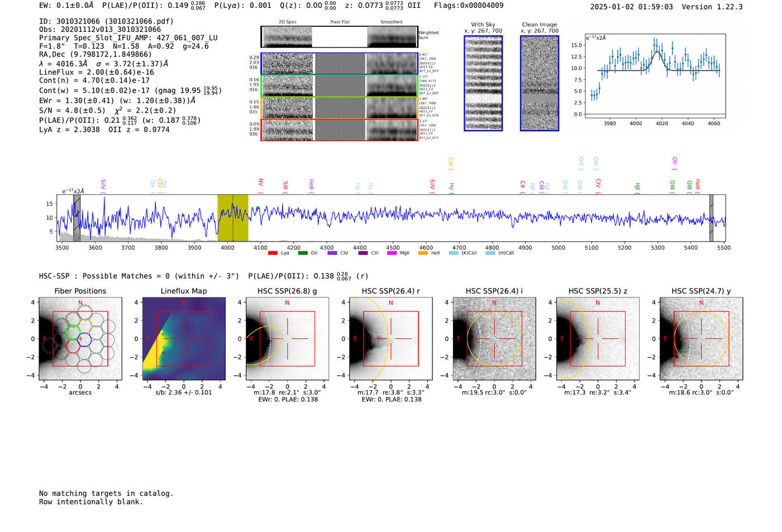Select the CIV legend color swatch

click(332, 253)
